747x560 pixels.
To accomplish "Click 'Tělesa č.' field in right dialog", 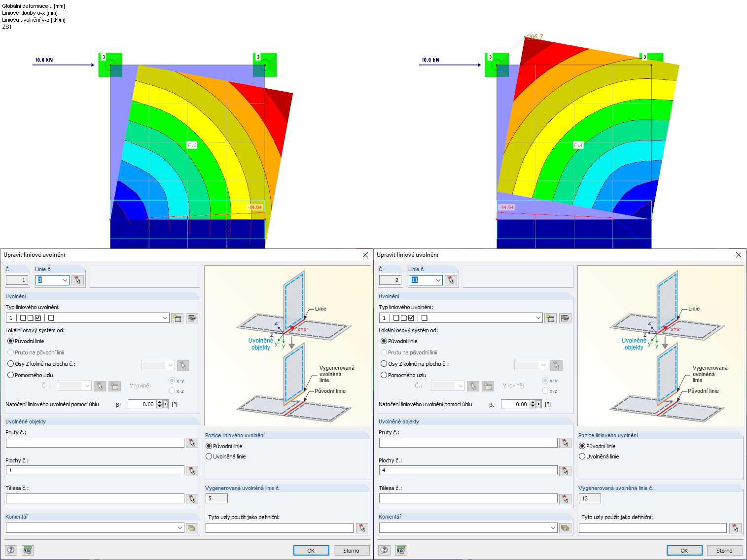I will point(468,498).
